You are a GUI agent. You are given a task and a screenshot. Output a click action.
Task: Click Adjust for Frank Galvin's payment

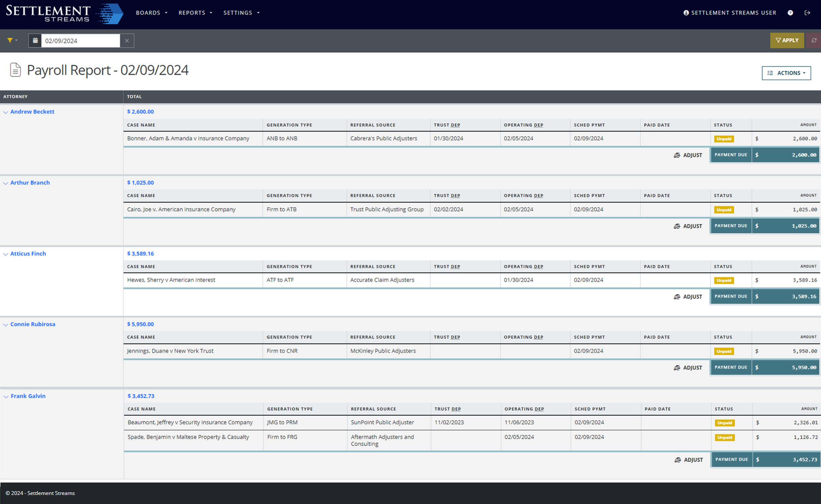(688, 460)
